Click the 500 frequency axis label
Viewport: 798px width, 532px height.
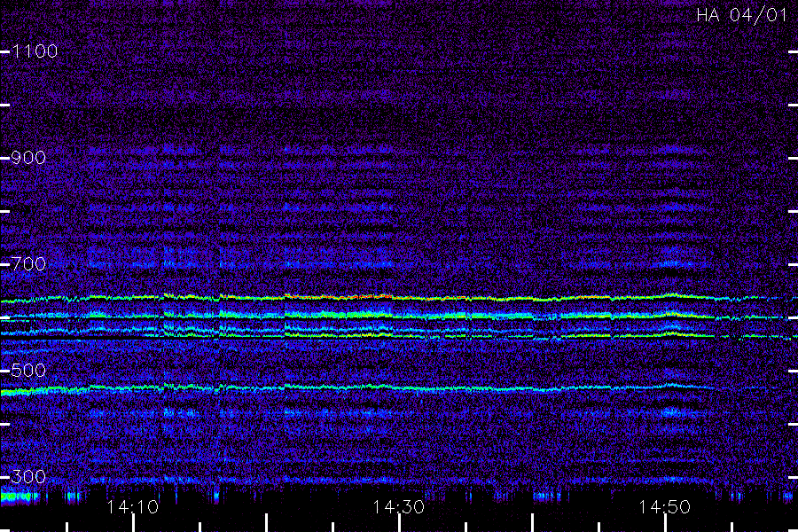click(x=28, y=371)
